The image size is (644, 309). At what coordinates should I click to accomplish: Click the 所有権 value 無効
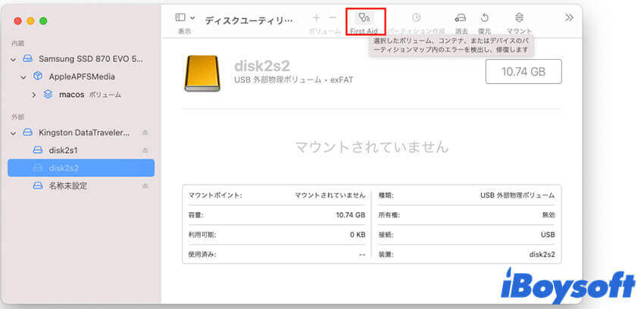coord(549,215)
